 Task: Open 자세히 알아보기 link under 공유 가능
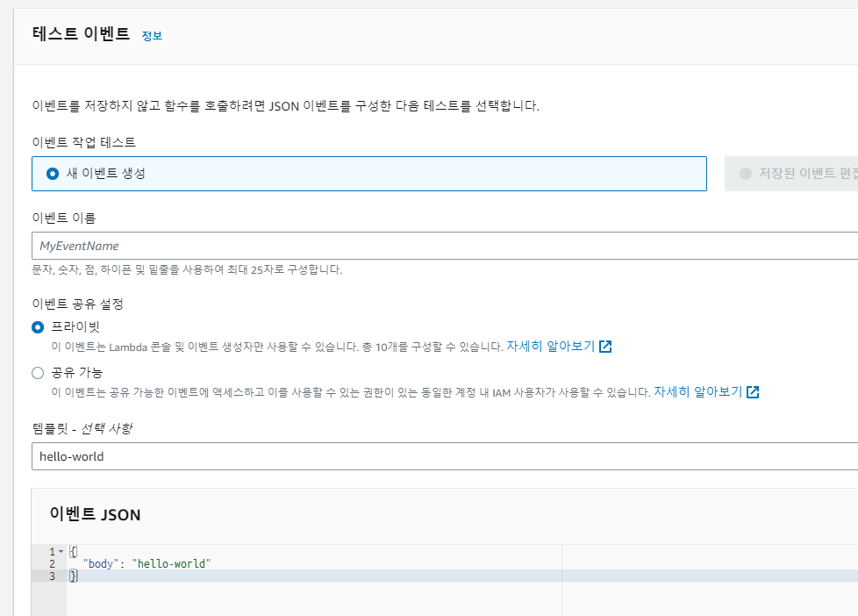(697, 392)
